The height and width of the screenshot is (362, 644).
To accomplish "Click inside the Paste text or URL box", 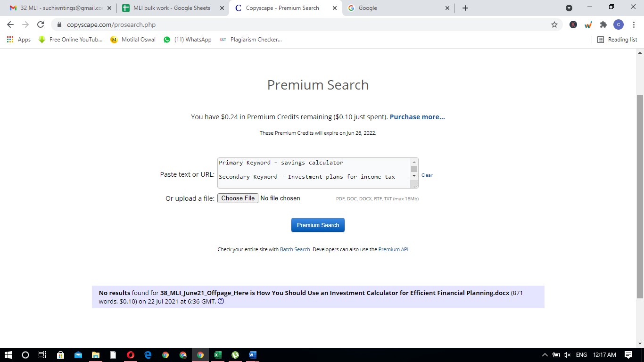I will (314, 173).
